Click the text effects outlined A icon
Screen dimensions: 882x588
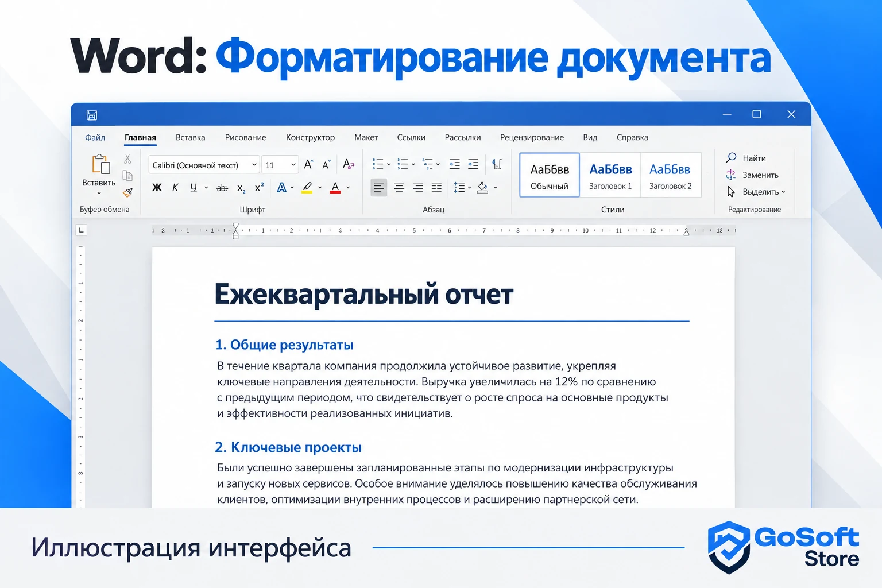click(x=281, y=187)
